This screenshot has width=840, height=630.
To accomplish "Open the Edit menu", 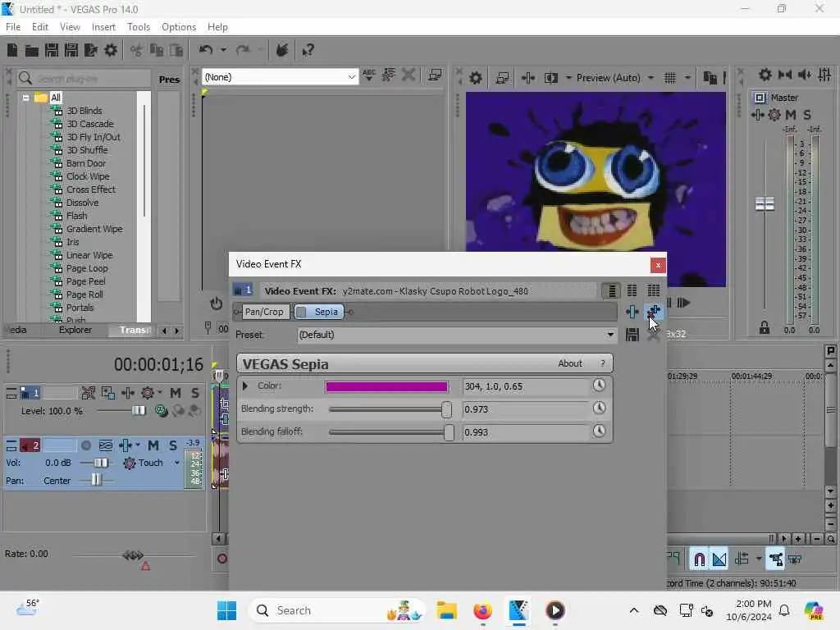I will (x=39, y=27).
